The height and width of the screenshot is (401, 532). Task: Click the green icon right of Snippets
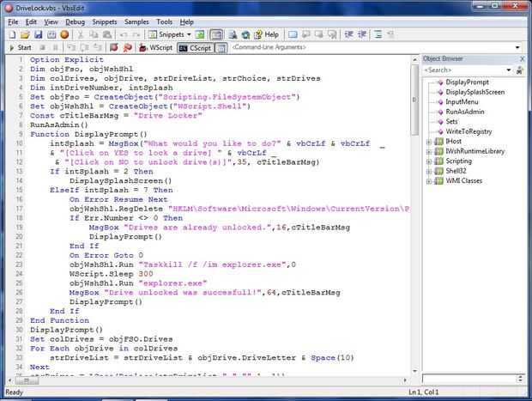pyautogui.click(x=200, y=34)
